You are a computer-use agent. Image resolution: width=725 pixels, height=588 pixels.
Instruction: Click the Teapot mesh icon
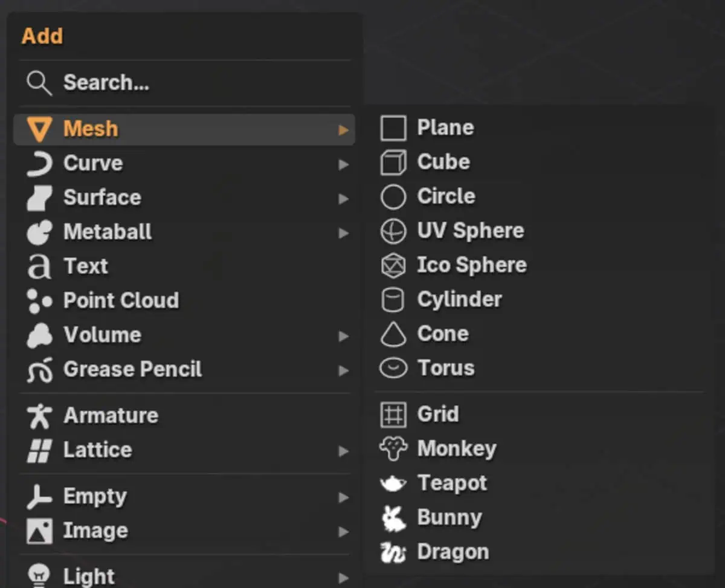click(x=393, y=483)
